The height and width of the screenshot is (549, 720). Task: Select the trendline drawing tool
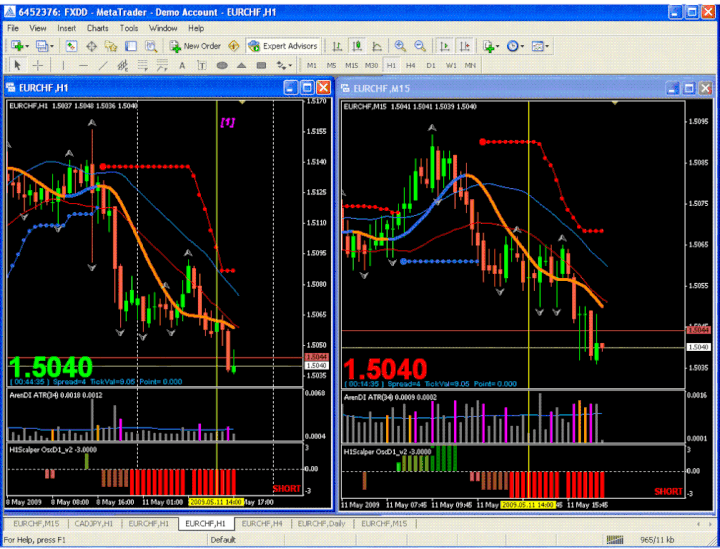click(103, 66)
